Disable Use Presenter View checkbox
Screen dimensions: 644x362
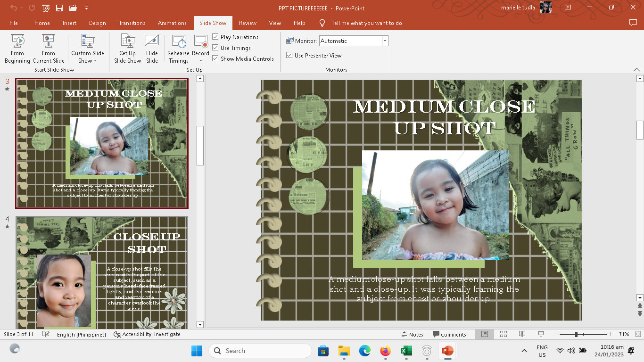(289, 55)
